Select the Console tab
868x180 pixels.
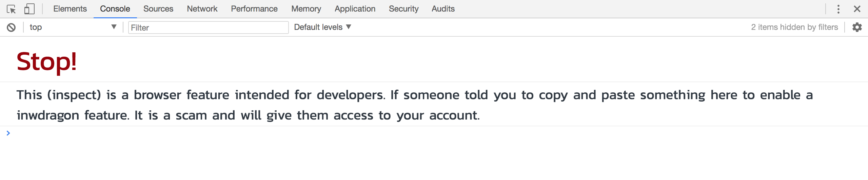(x=115, y=9)
